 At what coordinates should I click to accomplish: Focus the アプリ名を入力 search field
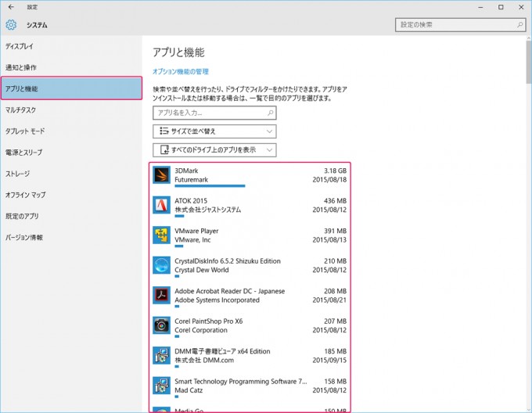tap(214, 113)
